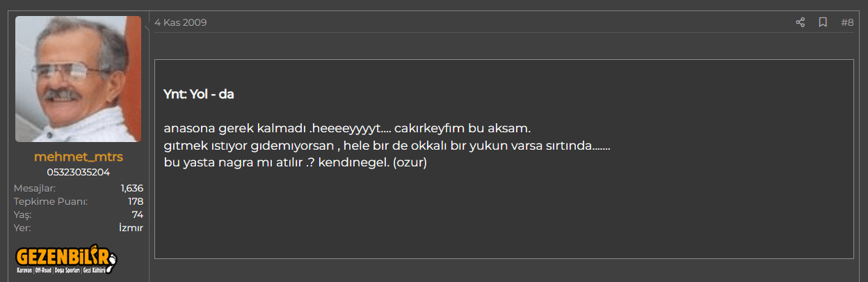868x282 pixels.
Task: Click the Yer label
Action: (x=22, y=228)
